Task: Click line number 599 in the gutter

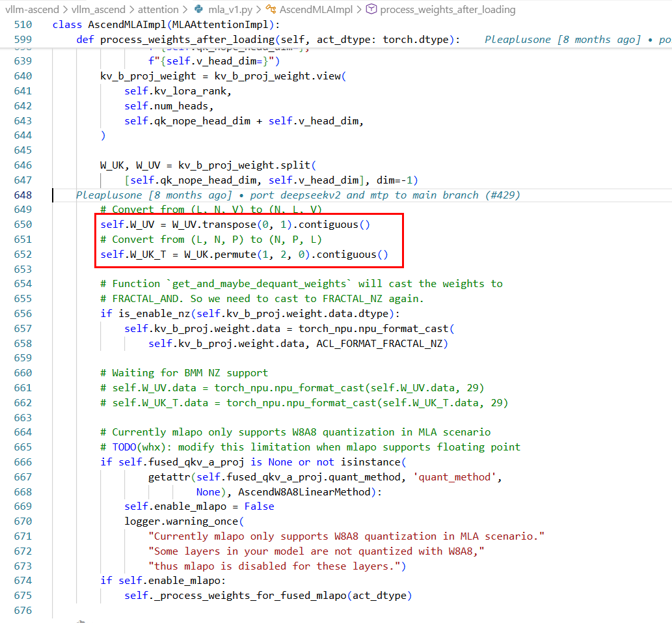Action: (x=23, y=40)
